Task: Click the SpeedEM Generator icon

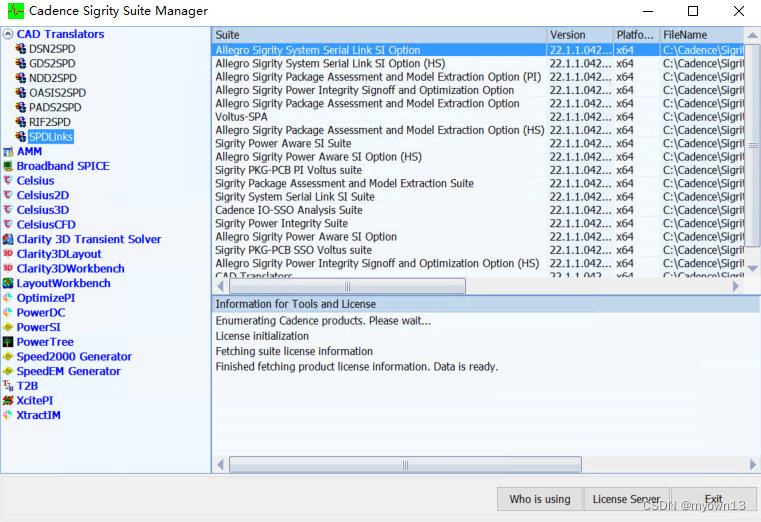Action: [x=8, y=371]
